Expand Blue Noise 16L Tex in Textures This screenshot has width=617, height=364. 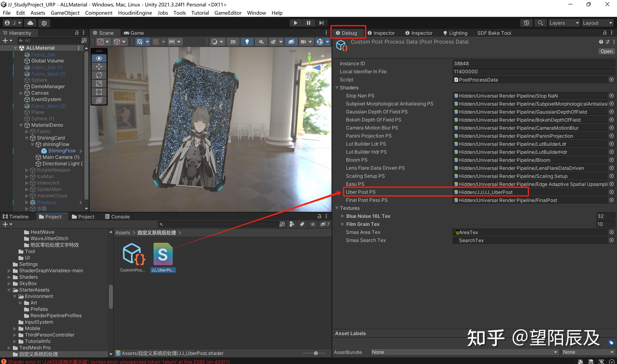pyautogui.click(x=343, y=216)
